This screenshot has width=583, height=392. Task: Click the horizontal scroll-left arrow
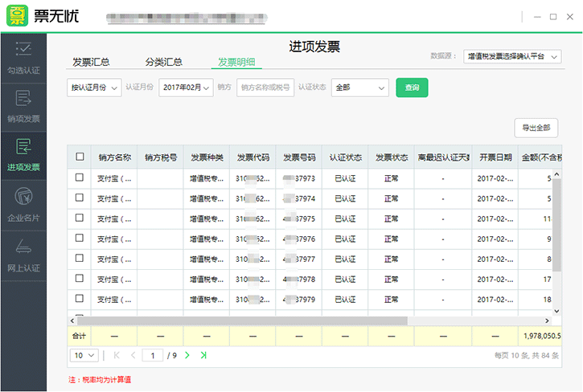tap(72, 321)
